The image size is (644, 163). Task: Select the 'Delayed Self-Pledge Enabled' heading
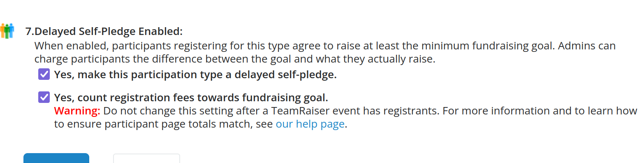pyautogui.click(x=109, y=31)
